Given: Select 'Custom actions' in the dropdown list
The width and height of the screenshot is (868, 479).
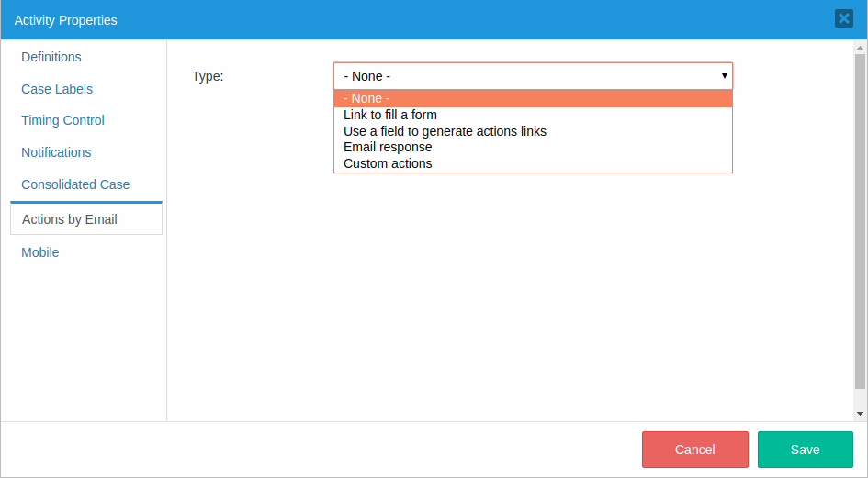Looking at the screenshot, I should pos(388,163).
